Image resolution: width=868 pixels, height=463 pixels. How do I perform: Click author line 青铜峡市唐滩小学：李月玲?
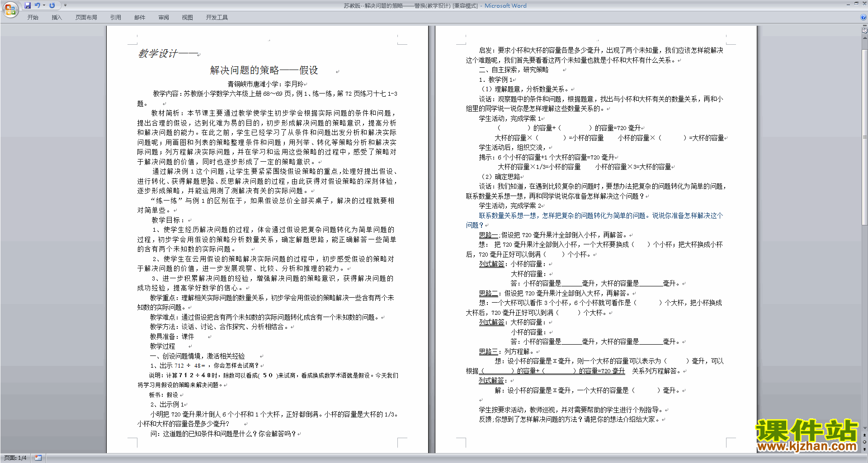click(266, 84)
